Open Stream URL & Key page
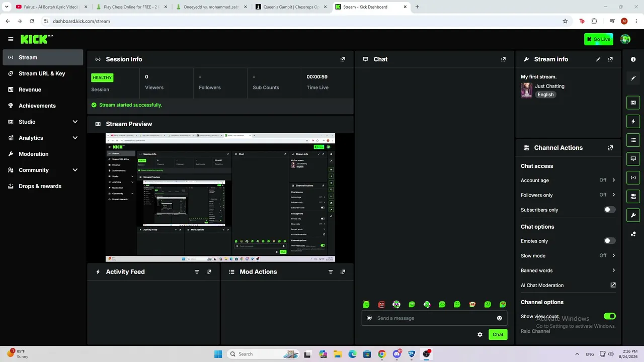The height and width of the screenshot is (362, 644). 43,73
